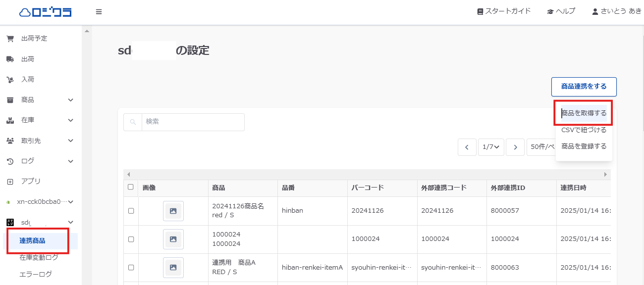Collapse the sd store sidebar menu

click(71, 223)
